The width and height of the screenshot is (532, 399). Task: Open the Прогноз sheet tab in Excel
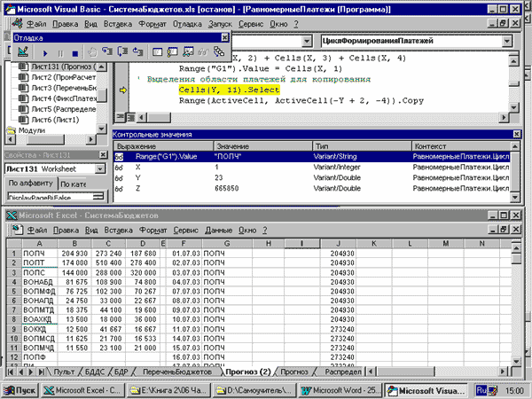(294, 372)
